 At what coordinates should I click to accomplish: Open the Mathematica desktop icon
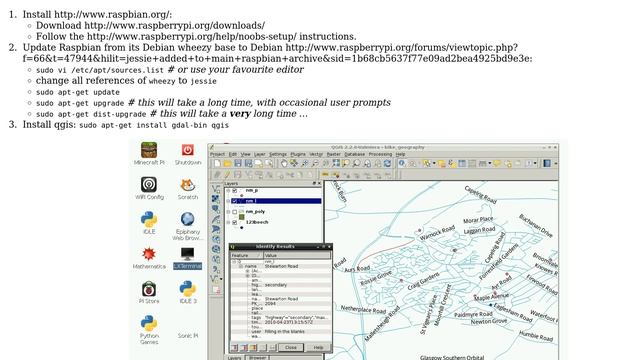point(149,258)
